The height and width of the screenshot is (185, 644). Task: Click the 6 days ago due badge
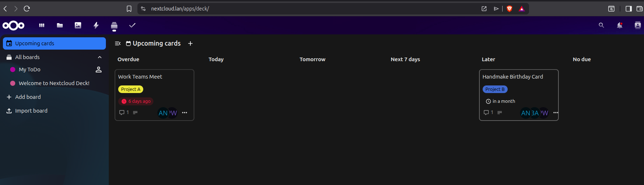[136, 101]
